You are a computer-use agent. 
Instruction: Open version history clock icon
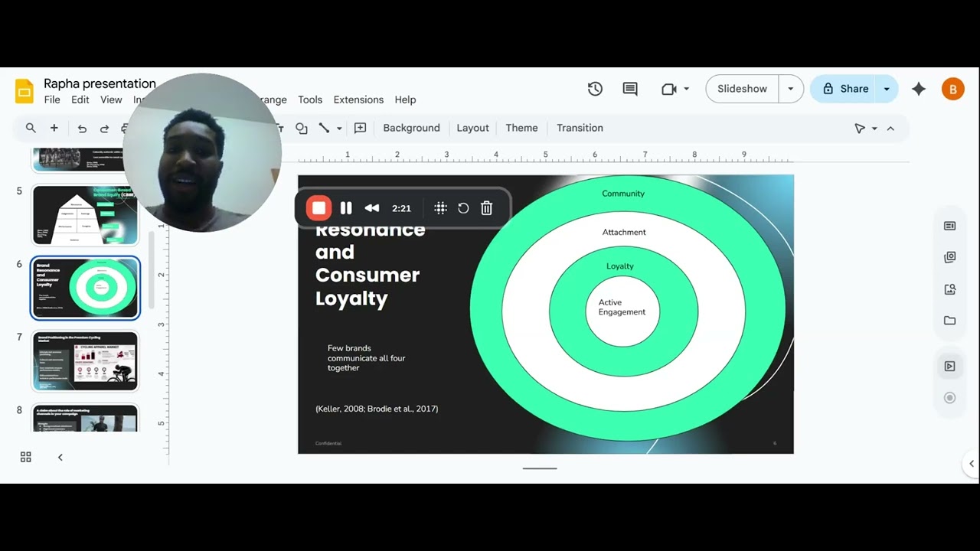[595, 89]
